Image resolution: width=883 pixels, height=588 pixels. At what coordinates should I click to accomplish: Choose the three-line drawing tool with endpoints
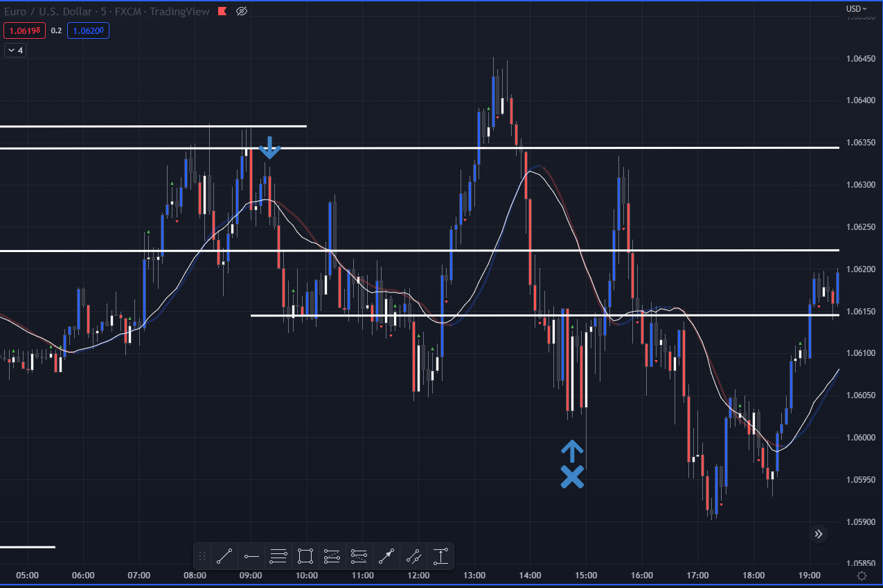[x=278, y=555]
